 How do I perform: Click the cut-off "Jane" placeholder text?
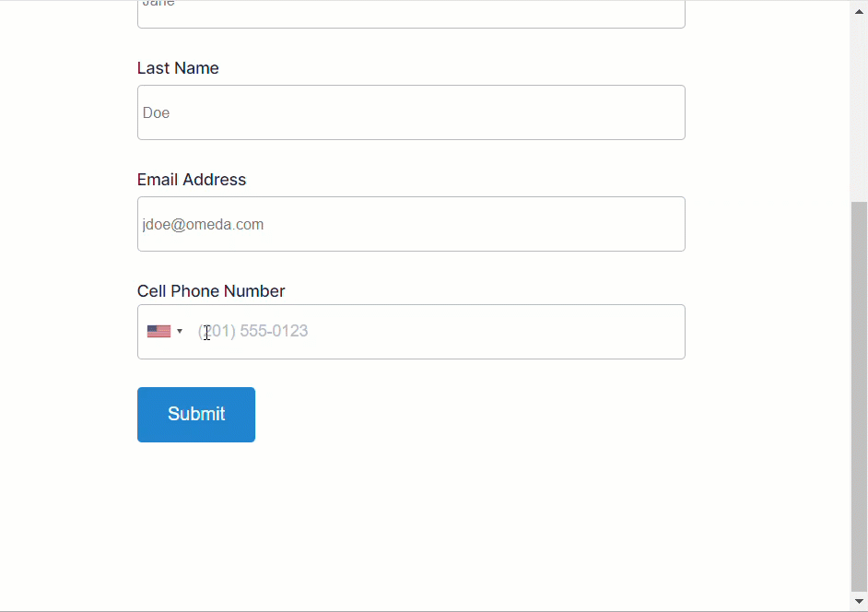158,4
